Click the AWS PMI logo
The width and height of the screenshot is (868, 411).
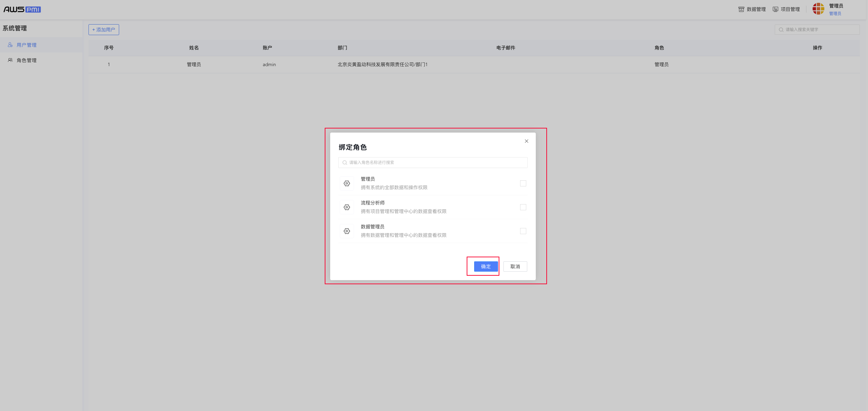click(x=22, y=9)
